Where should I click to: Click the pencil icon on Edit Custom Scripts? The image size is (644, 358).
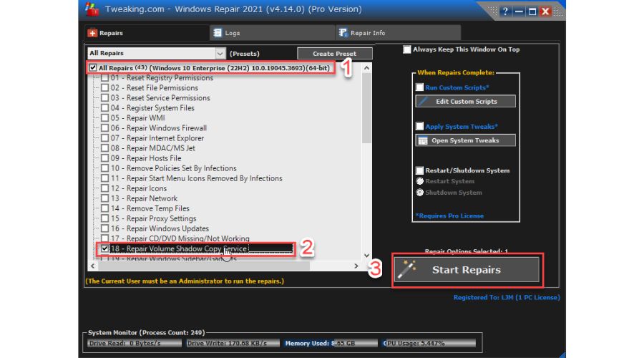(x=424, y=101)
